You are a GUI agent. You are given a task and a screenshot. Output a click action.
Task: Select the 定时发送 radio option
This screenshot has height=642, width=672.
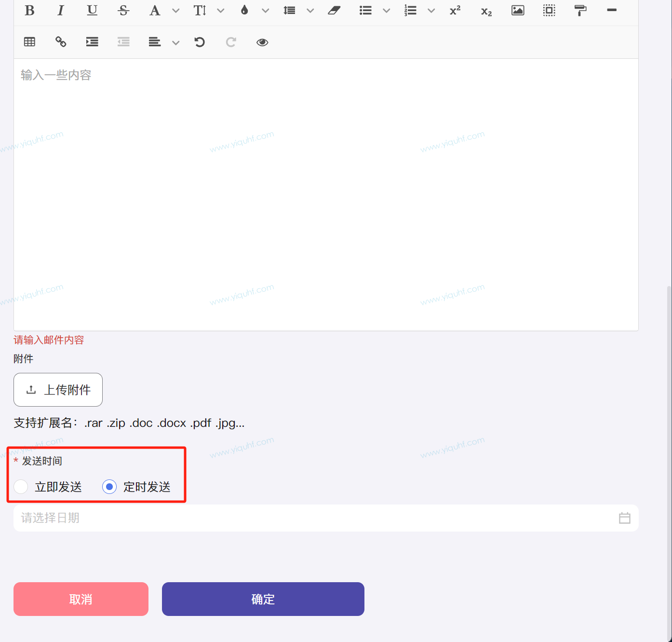point(109,487)
